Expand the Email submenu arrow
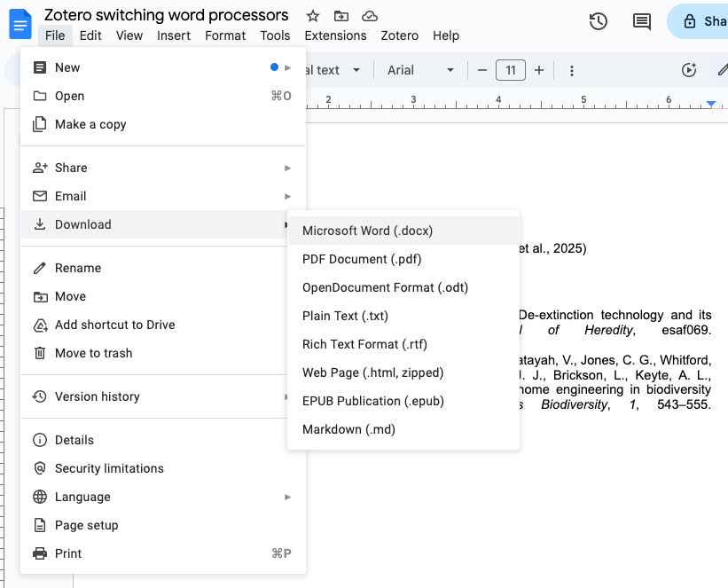The width and height of the screenshot is (728, 588). (288, 197)
